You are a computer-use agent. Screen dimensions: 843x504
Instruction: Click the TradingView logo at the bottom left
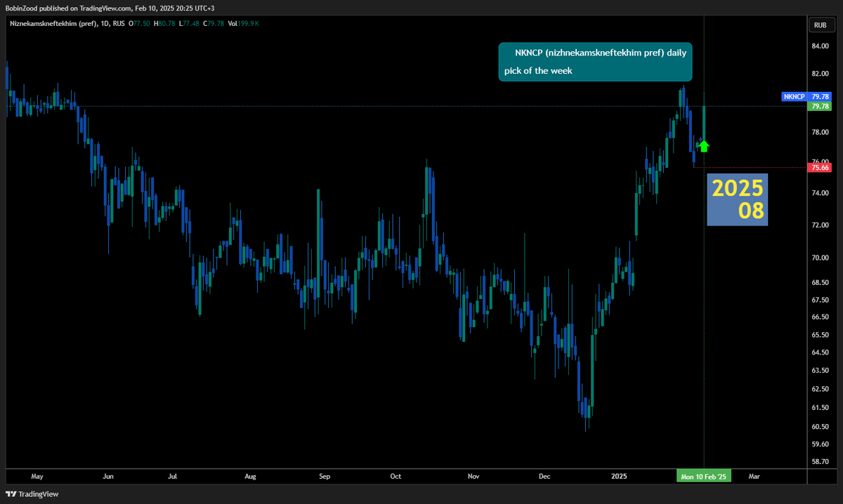(x=32, y=494)
